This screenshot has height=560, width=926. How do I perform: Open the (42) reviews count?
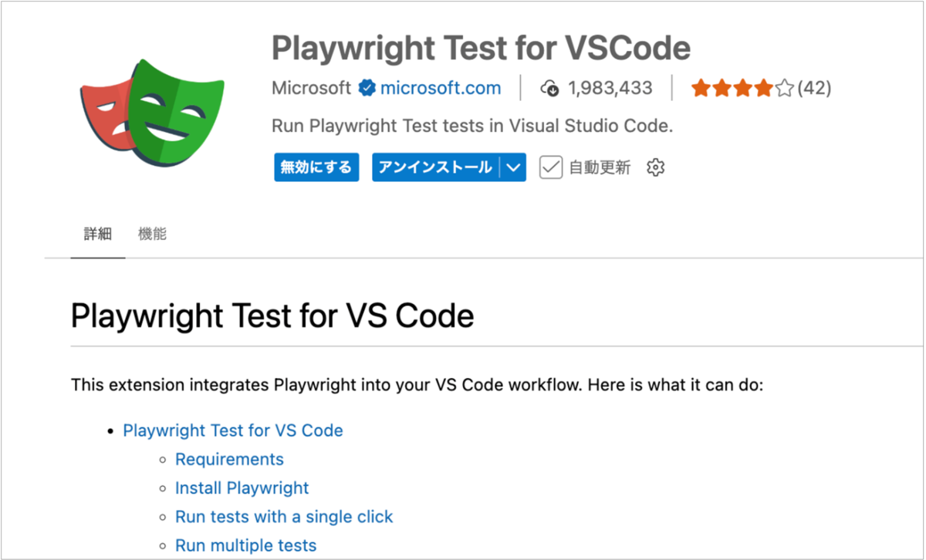click(814, 88)
